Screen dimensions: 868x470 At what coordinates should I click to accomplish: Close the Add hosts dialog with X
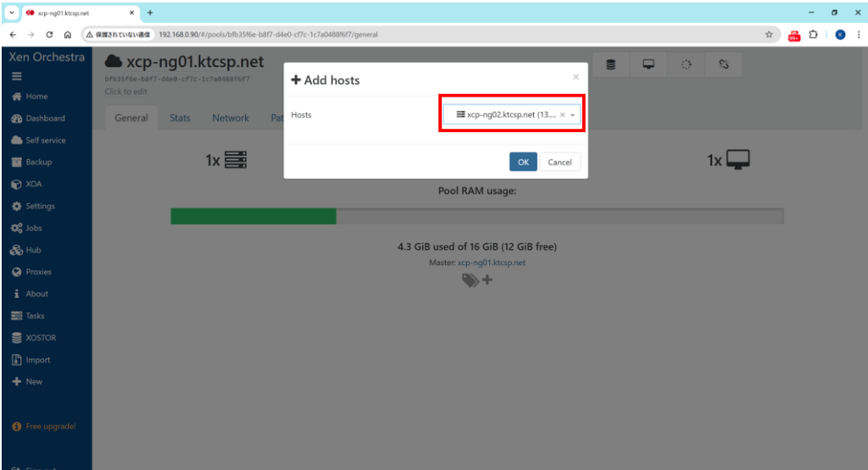point(576,76)
